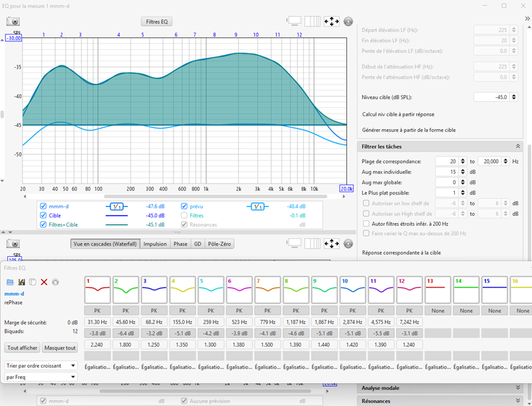Click the graph layout columns icon above the EQ graph

[x=313, y=21]
